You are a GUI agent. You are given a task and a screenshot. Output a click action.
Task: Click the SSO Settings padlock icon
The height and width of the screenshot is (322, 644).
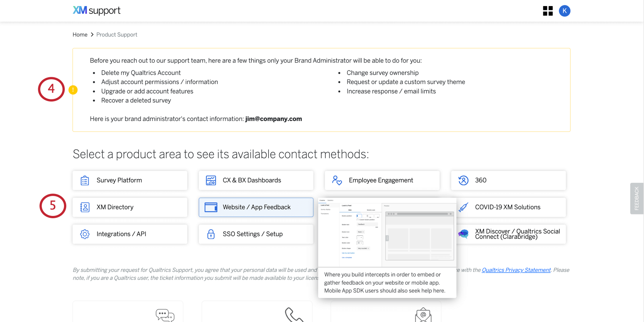(211, 234)
